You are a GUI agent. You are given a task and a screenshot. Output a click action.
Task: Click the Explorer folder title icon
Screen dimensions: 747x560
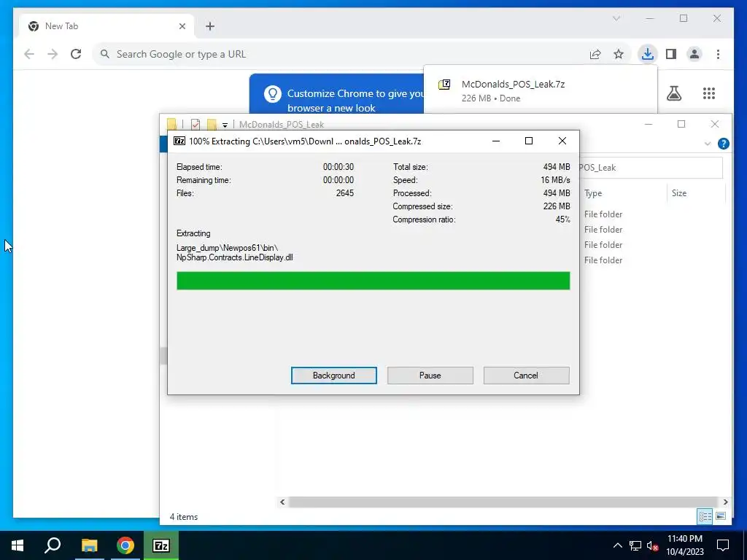click(x=171, y=124)
